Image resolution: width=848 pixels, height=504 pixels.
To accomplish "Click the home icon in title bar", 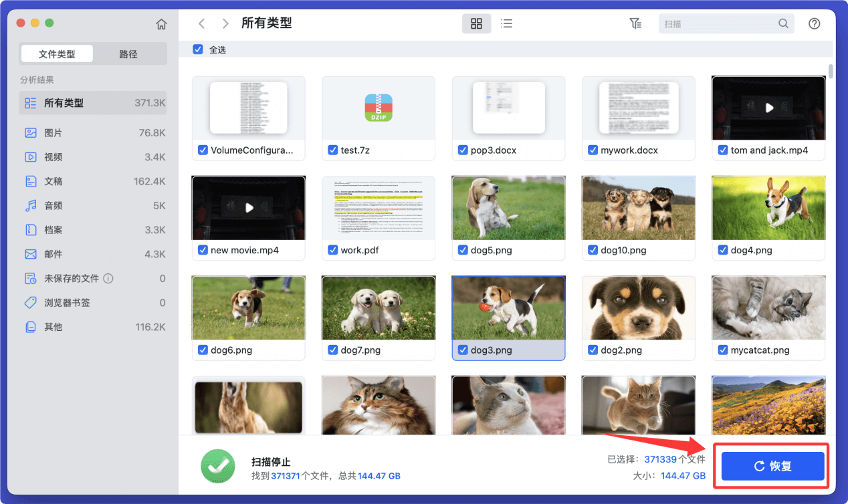I will click(161, 23).
